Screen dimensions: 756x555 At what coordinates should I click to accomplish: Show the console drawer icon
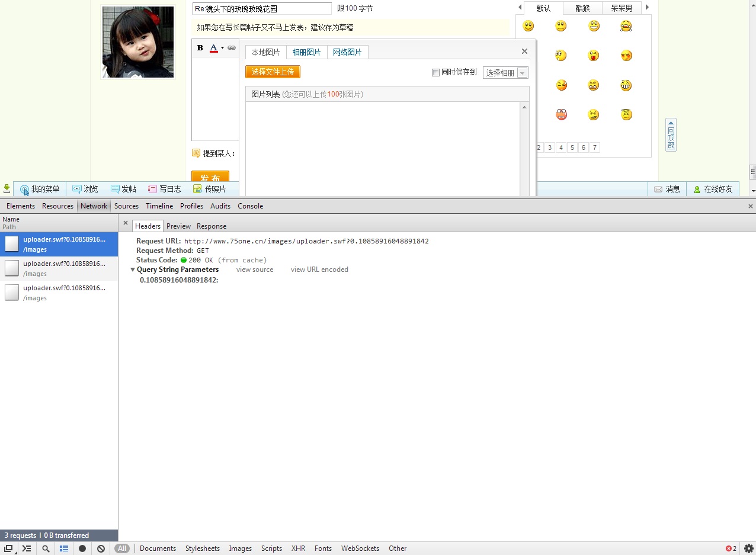pos(27,548)
